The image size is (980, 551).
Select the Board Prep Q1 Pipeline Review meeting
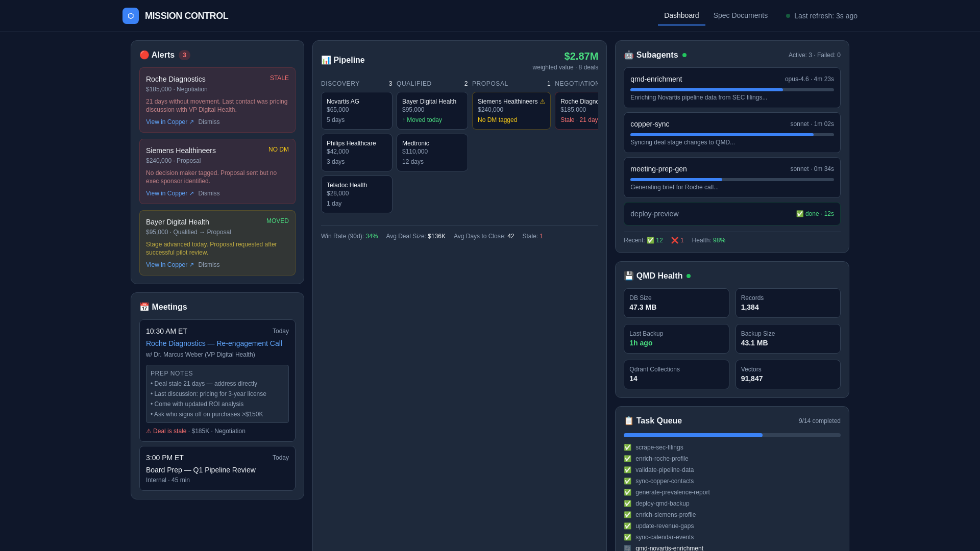[217, 468]
